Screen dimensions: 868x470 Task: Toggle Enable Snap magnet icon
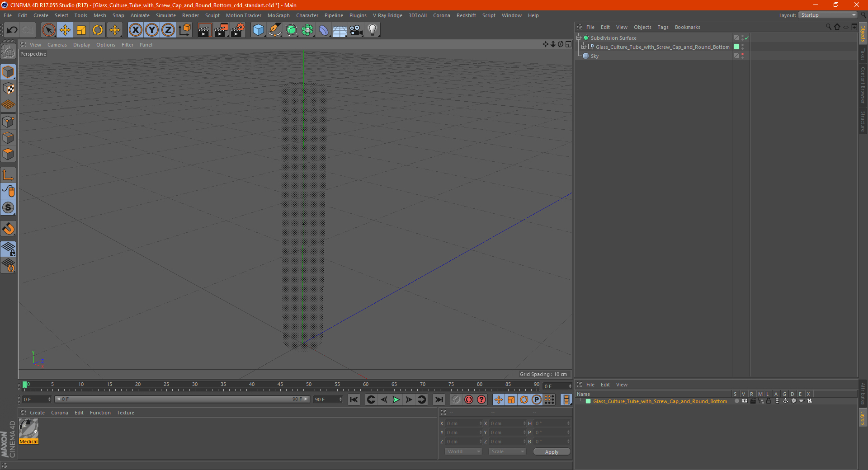click(x=8, y=228)
